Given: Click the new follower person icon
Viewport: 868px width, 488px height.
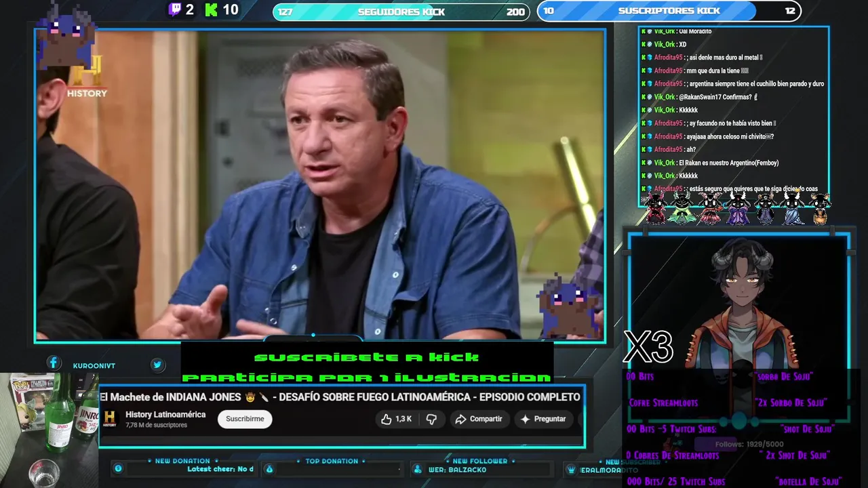Looking at the screenshot, I should (x=418, y=469).
